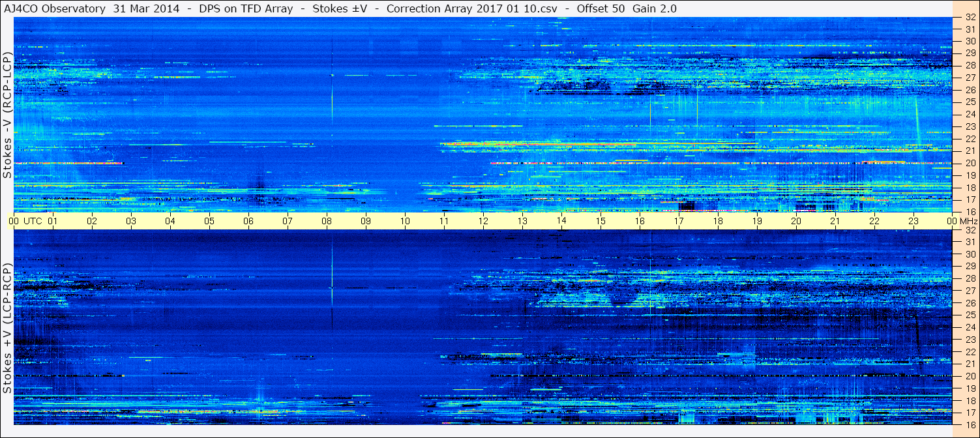Select the 14 hour marker
Image resolution: width=980 pixels, height=438 pixels.
(x=561, y=221)
